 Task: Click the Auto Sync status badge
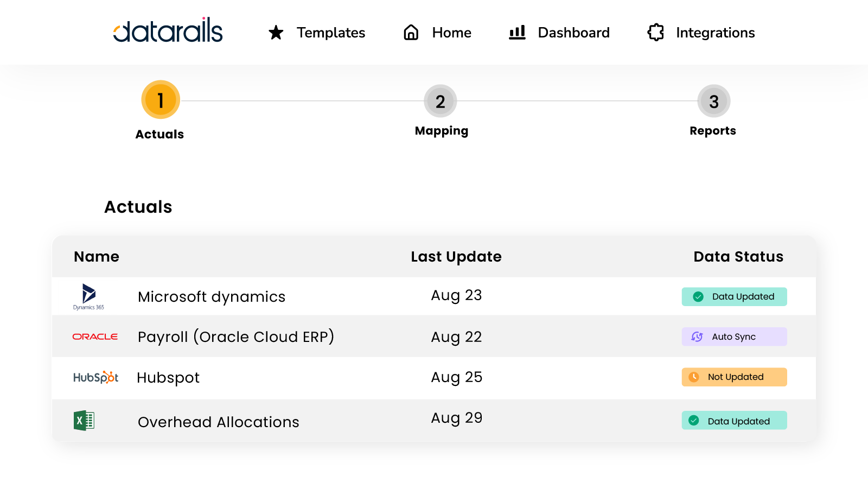tap(734, 336)
